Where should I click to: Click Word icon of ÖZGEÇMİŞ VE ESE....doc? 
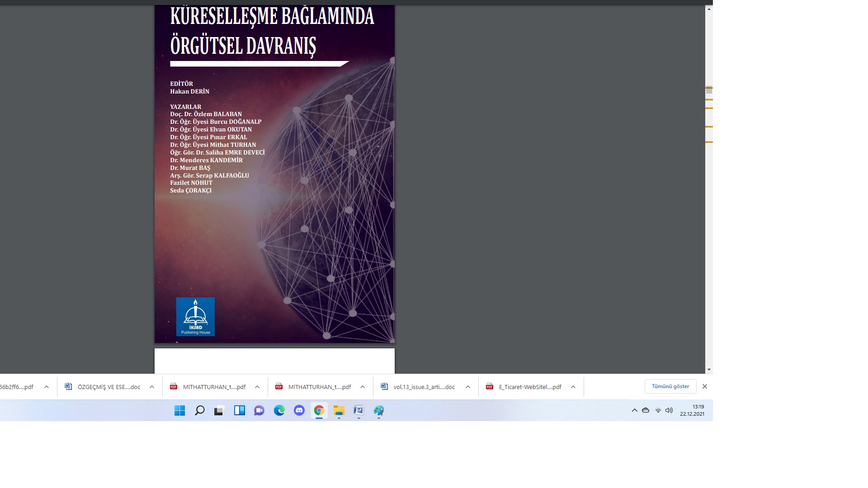pos(68,386)
